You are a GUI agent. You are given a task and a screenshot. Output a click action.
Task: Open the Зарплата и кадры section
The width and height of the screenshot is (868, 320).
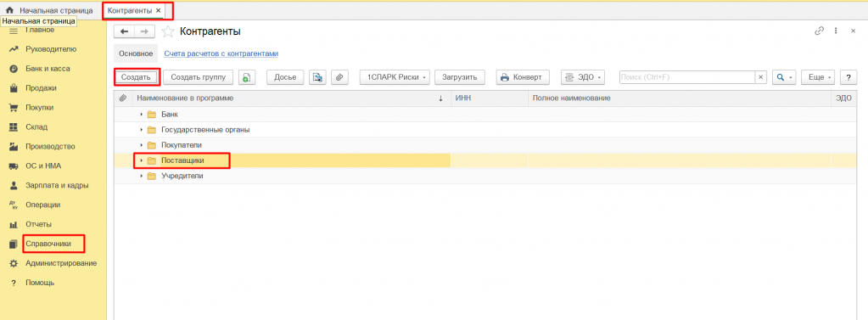pos(57,186)
